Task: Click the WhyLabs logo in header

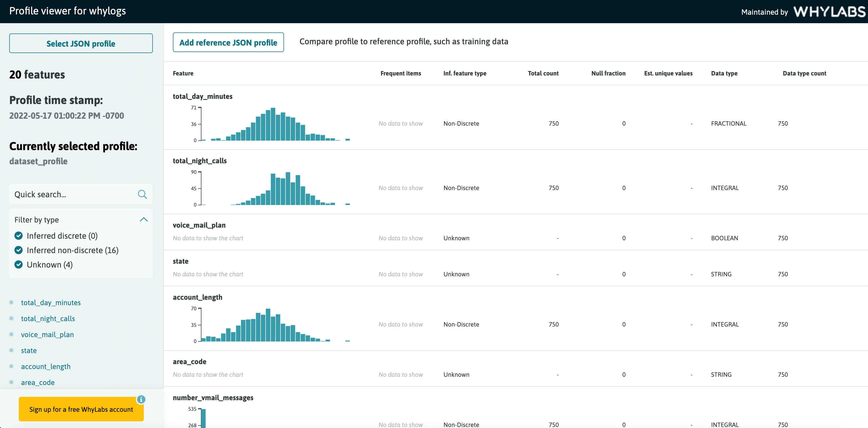Action: pyautogui.click(x=829, y=12)
